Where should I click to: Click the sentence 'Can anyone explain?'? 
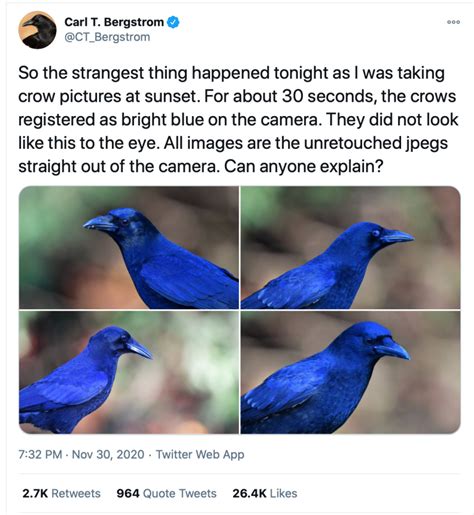(303, 166)
